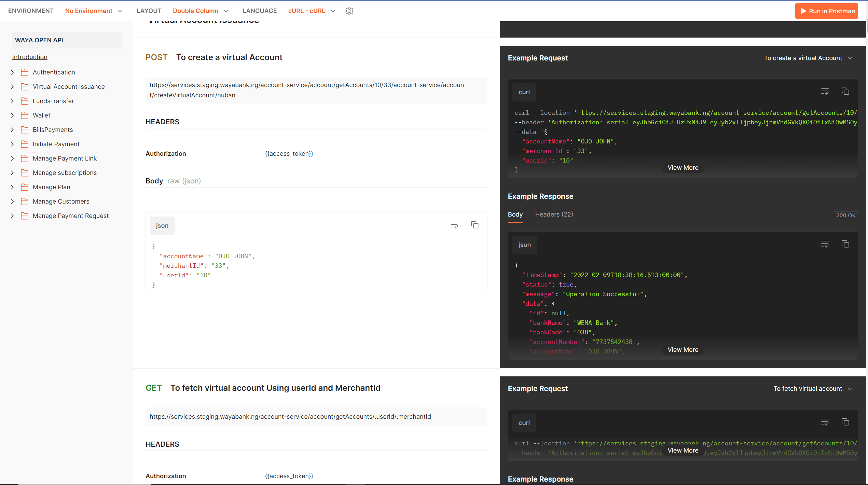Click View More under example response json
Image resolution: width=868 pixels, height=485 pixels.
[x=683, y=350]
